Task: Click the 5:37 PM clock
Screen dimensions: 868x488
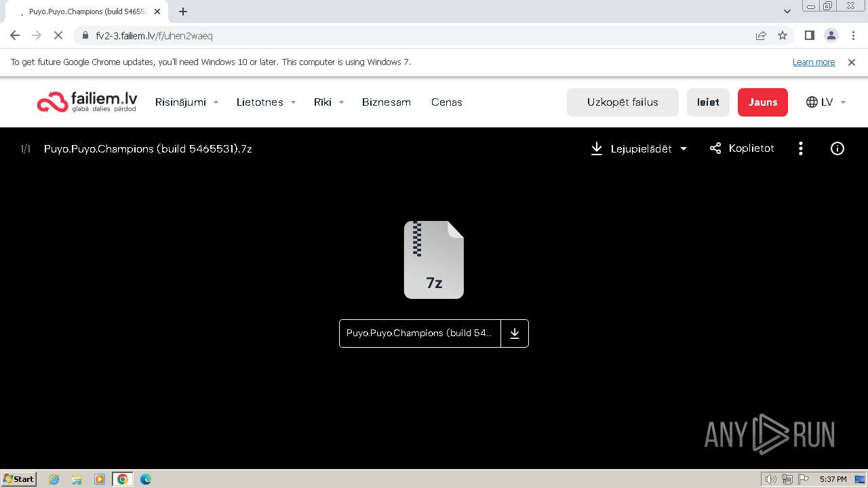Action: click(x=833, y=479)
